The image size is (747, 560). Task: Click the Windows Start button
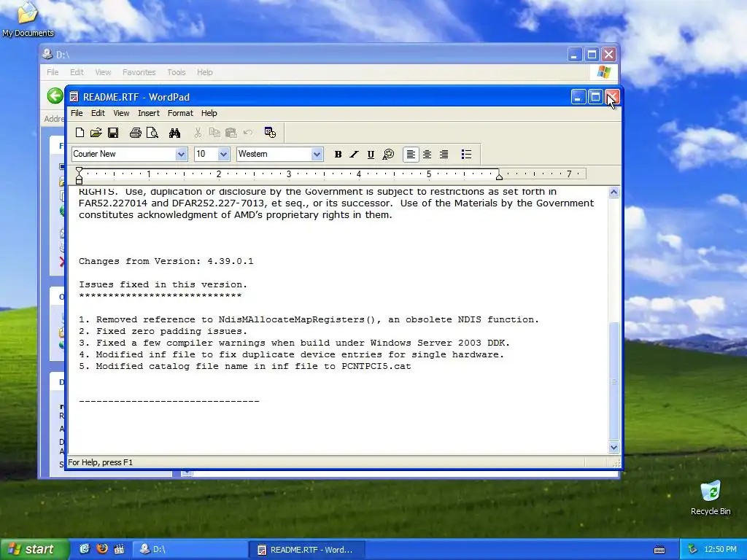click(x=34, y=549)
